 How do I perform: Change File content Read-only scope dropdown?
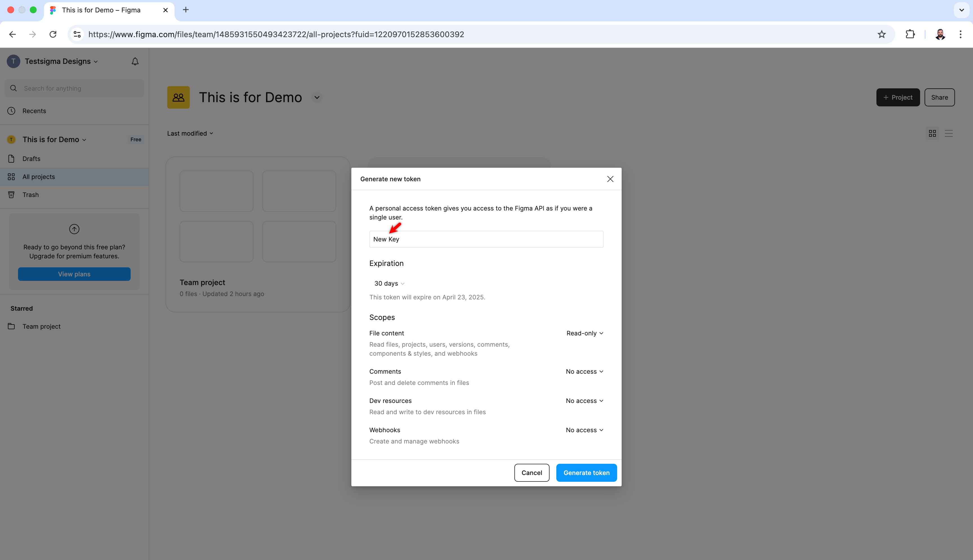point(584,333)
